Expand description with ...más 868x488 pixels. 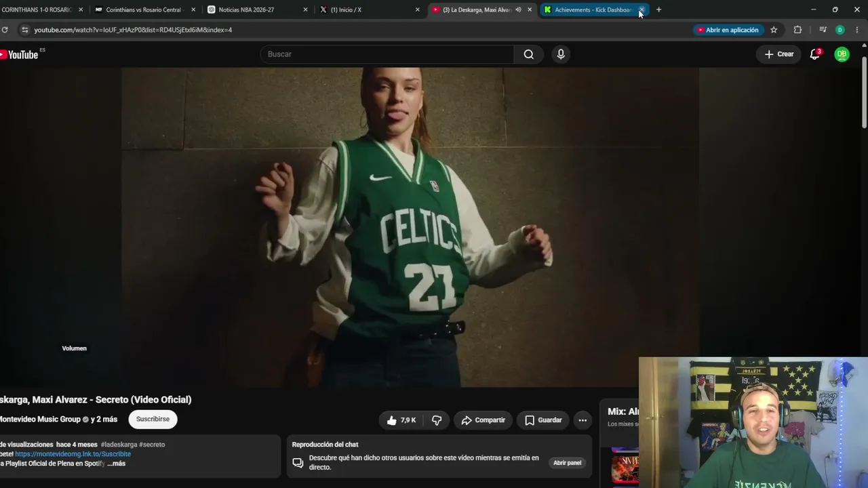(x=116, y=464)
